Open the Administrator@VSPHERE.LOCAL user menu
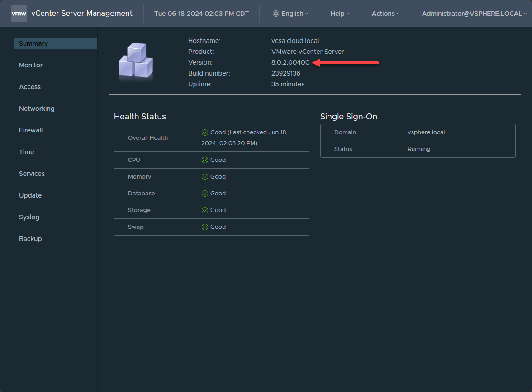532x392 pixels. point(474,14)
